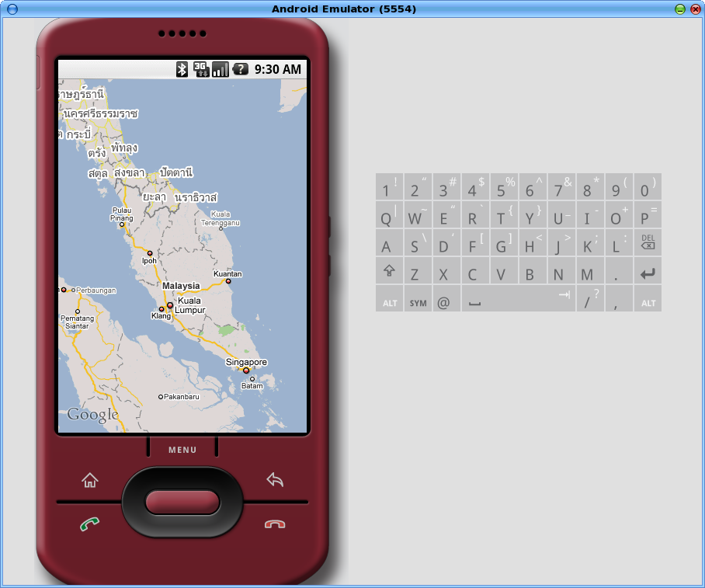The height and width of the screenshot is (588, 705).
Task: Toggle the Shift key on keyboard
Action: coord(389,273)
